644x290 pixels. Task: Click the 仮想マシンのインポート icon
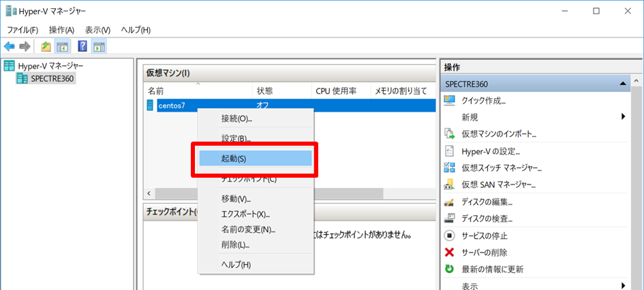coord(450,133)
